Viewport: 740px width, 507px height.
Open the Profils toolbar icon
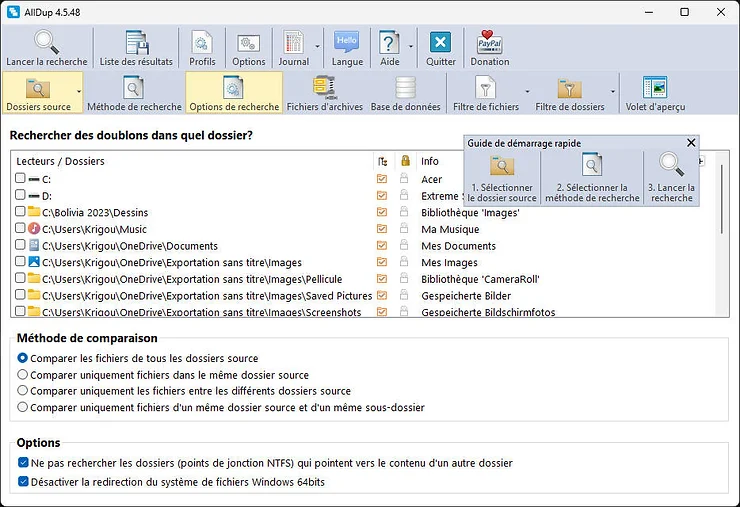202,42
